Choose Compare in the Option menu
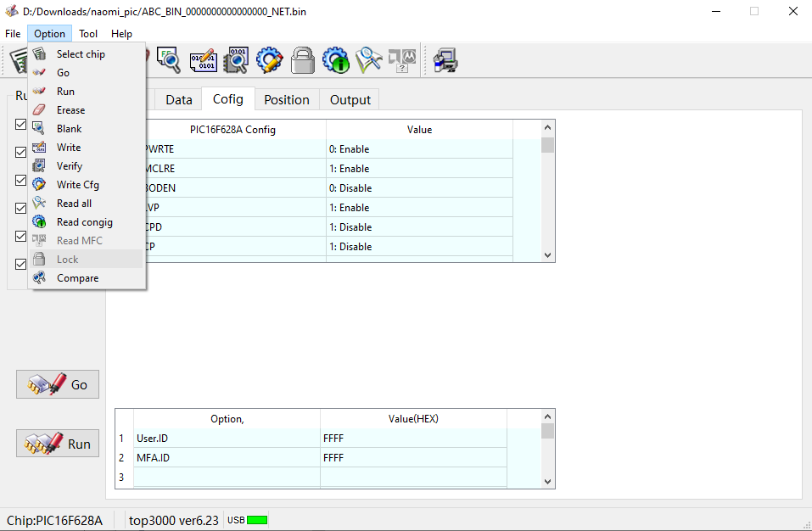Image resolution: width=812 pixels, height=531 pixels. [86, 278]
